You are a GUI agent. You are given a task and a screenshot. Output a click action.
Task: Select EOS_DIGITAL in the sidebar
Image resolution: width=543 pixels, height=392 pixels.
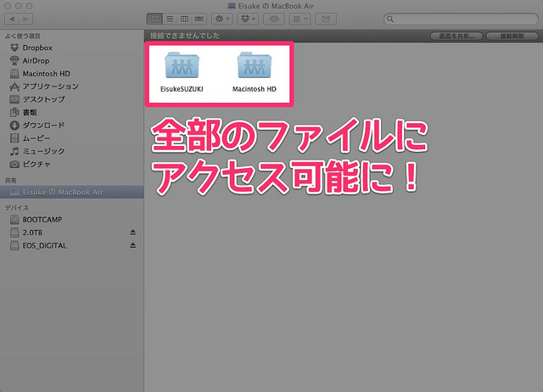[x=72, y=245]
